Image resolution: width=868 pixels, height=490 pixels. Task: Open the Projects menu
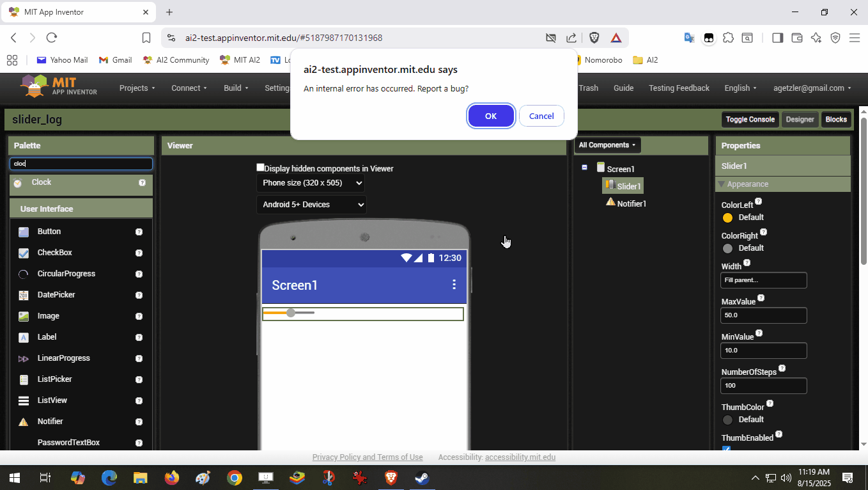click(137, 88)
